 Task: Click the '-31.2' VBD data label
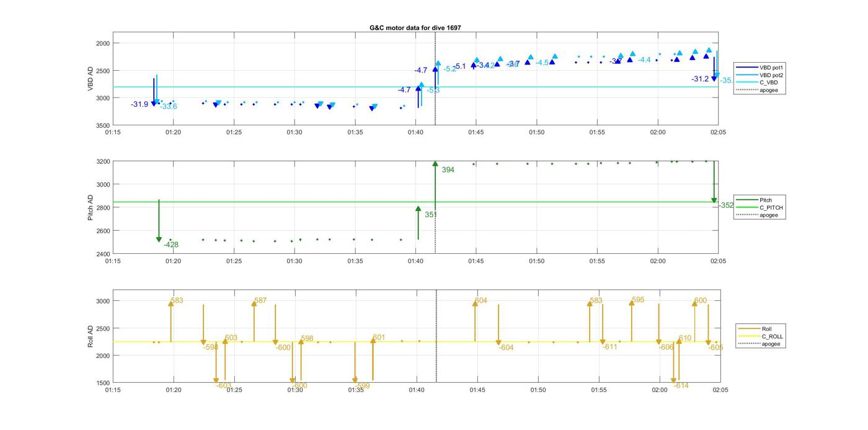[700, 79]
